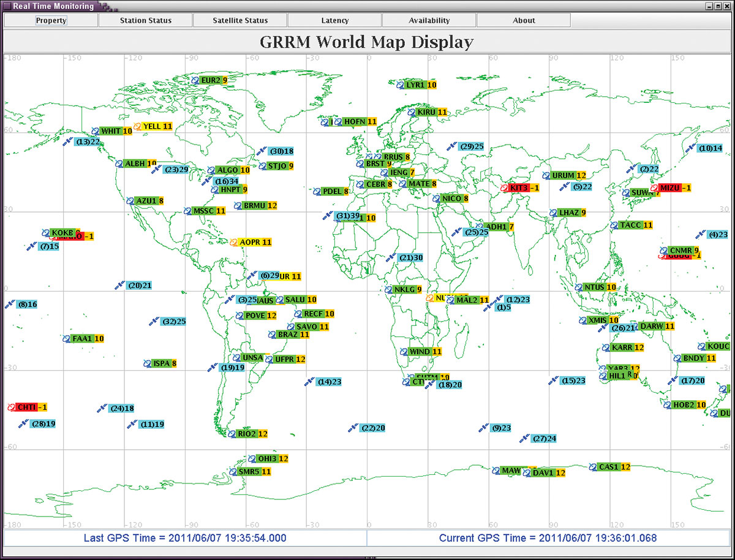Screen dimensions: 735x560
Task: Click the red KIT3 station icon
Action: point(503,187)
